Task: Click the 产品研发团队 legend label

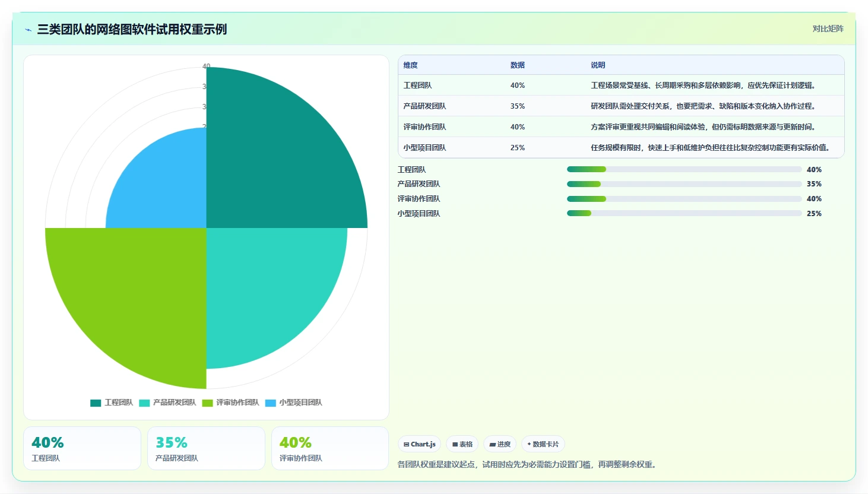Action: click(175, 403)
